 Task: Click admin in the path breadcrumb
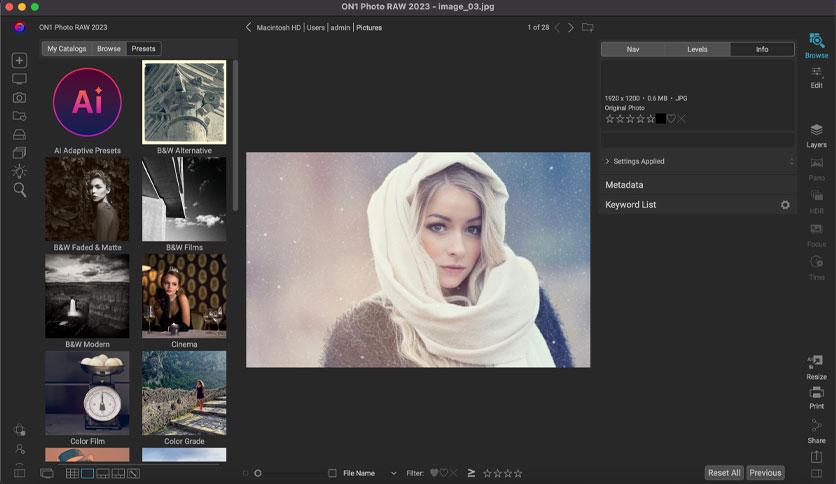click(340, 27)
